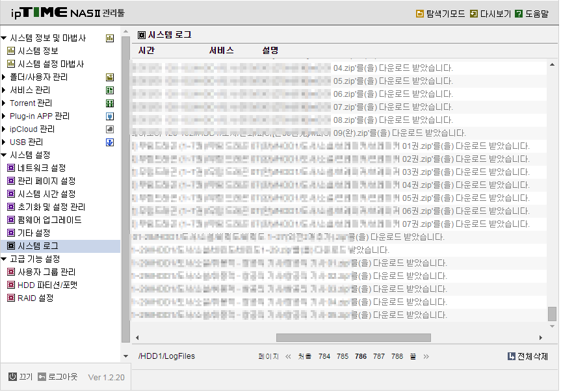Click the 로그아웃 logout label
561x392 pixels.
coord(62,376)
